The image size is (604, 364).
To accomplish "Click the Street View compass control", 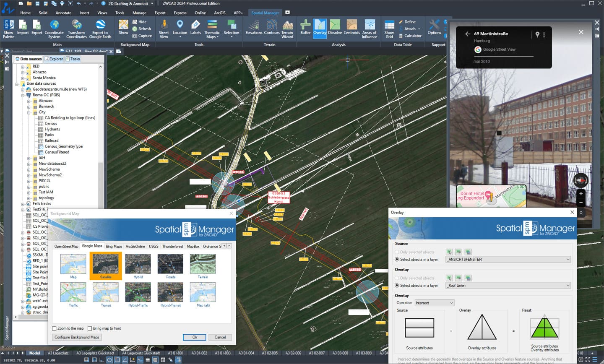I will 581,180.
